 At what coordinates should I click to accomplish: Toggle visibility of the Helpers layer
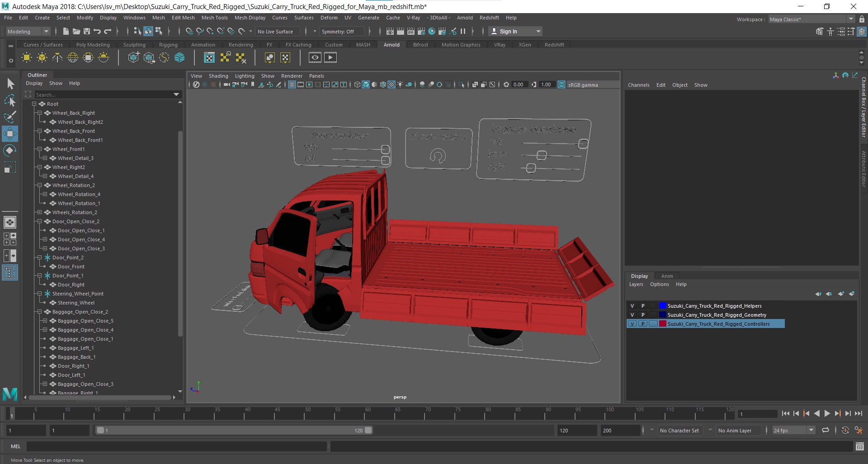pos(632,306)
